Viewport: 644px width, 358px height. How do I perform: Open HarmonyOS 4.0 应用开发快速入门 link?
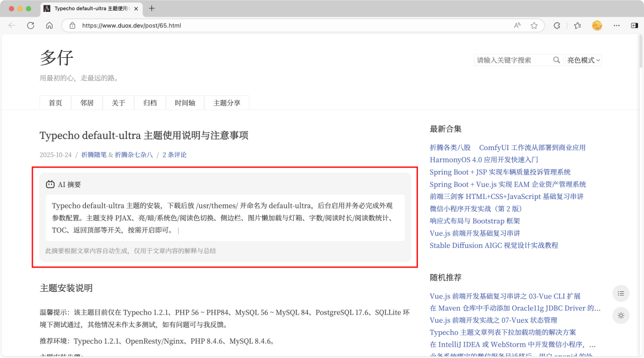point(484,160)
